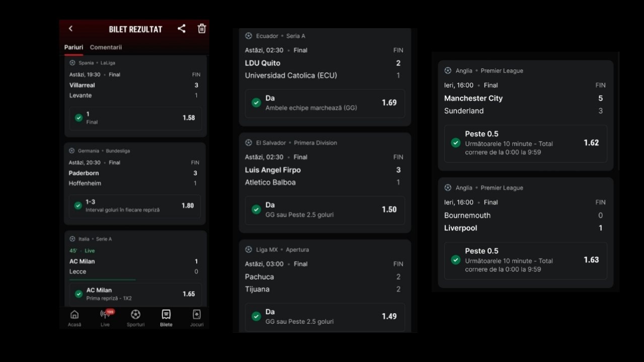
Task: Select the Paderborn team name
Action: point(84,173)
